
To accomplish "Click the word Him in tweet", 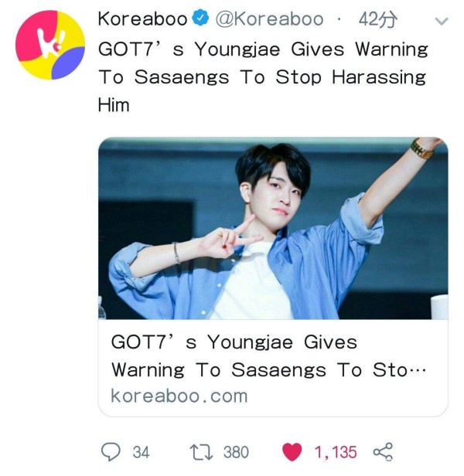I will pyautogui.click(x=114, y=105).
